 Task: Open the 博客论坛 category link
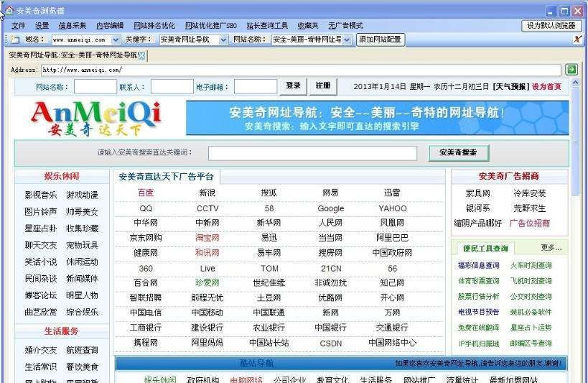40,295
